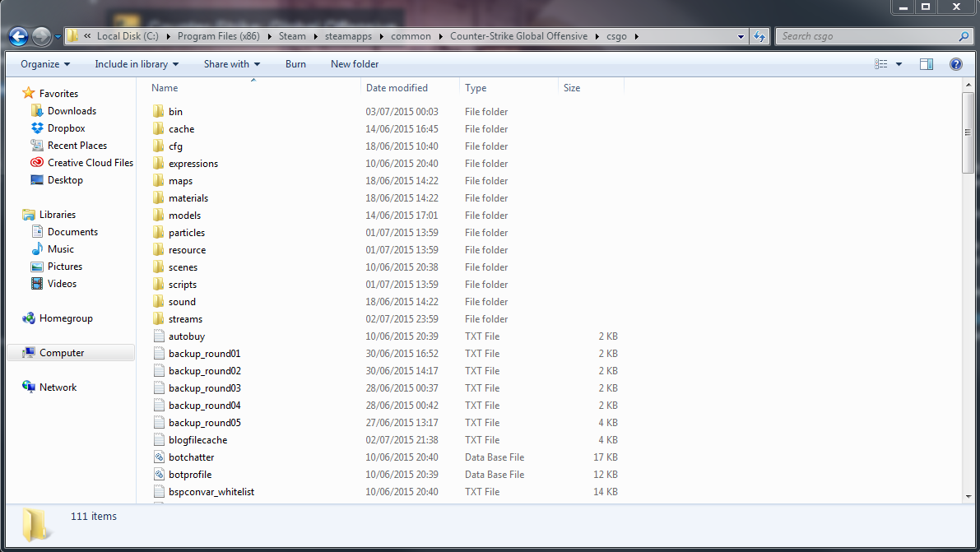The image size is (980, 552).
Task: Select the botprofile database file icon
Action: [x=159, y=475]
